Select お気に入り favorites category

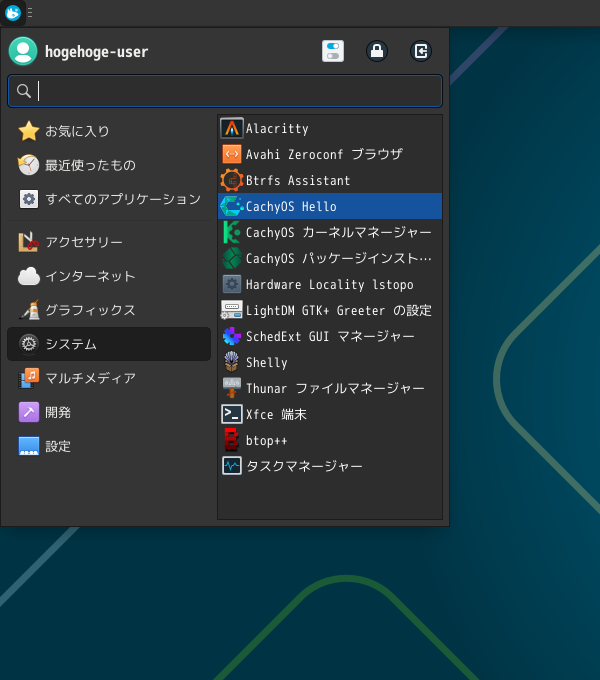[x=109, y=131]
